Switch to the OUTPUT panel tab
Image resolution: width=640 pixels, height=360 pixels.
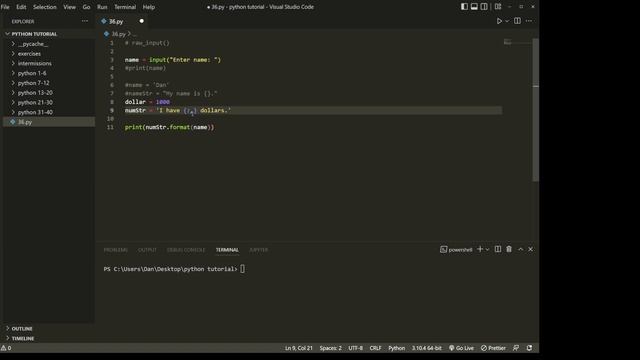click(147, 250)
